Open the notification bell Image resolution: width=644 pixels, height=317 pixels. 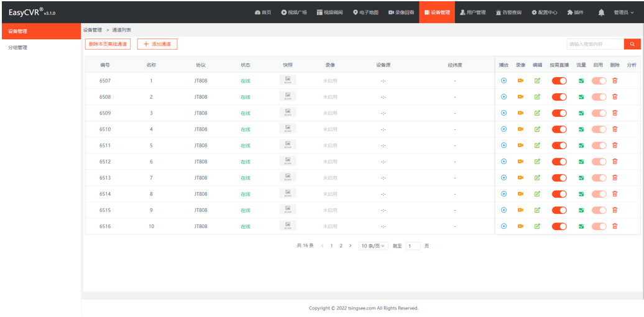601,12
